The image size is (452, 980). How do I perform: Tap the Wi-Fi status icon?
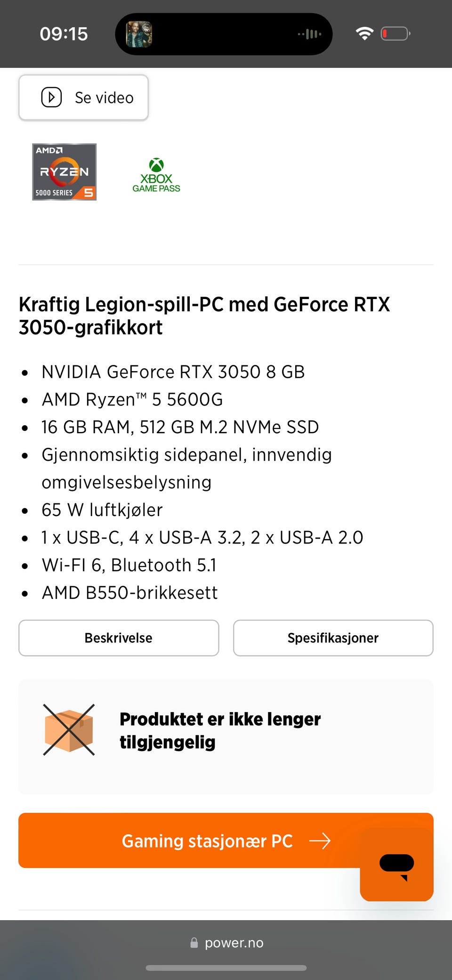(364, 33)
